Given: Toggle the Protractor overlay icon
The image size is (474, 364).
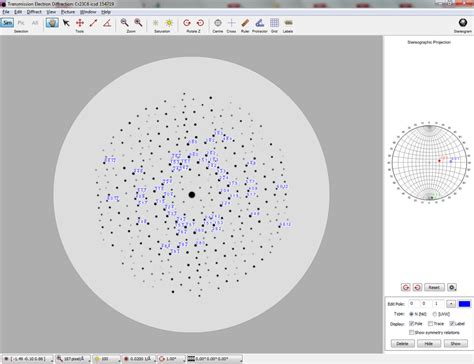Looking at the screenshot, I should 260,23.
